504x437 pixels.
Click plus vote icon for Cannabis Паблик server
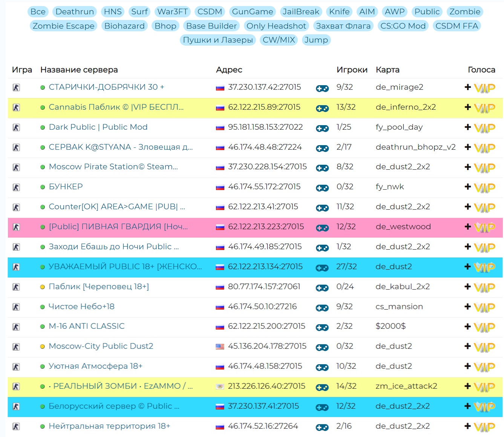click(x=468, y=107)
